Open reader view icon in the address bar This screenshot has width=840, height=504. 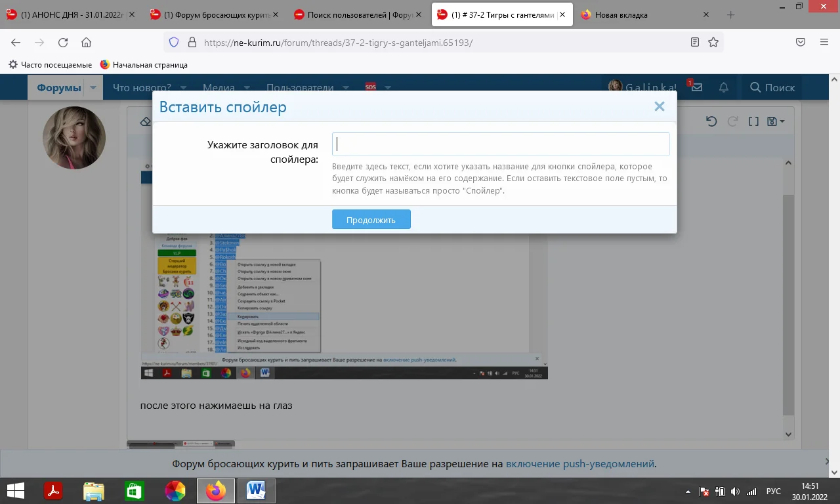tap(694, 42)
